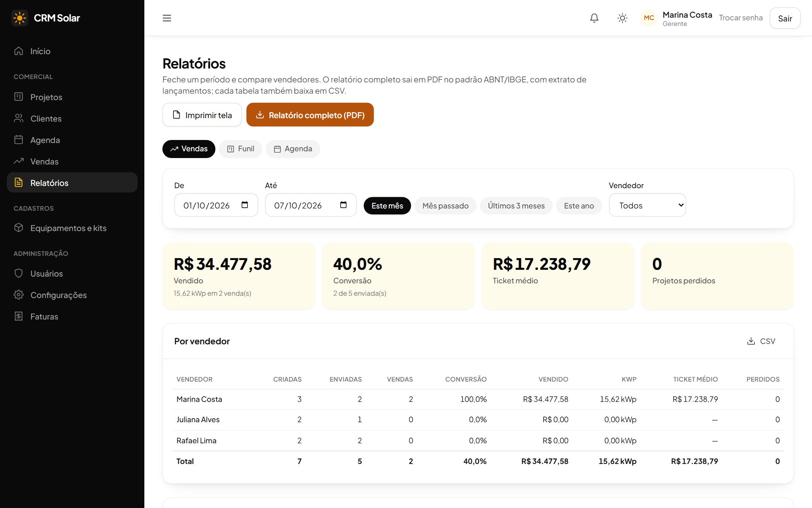The image size is (812, 508).
Task: Click the Sair logout button
Action: [785, 18]
